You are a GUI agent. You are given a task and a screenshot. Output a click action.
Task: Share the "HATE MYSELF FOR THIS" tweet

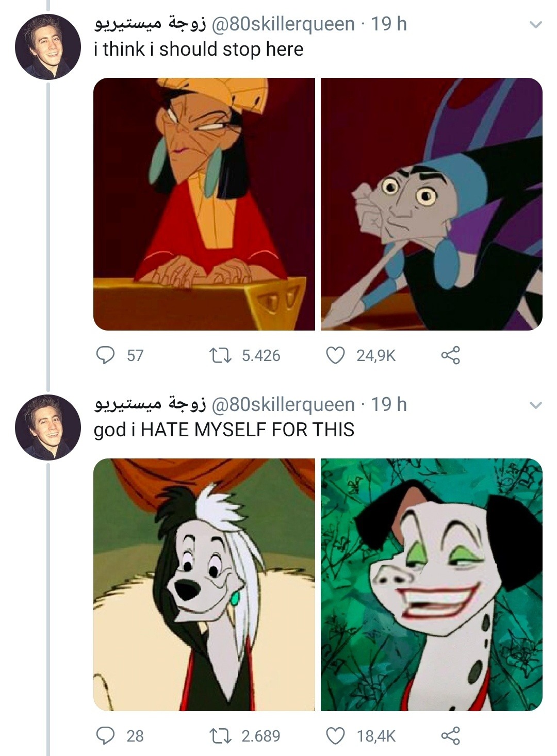click(450, 735)
